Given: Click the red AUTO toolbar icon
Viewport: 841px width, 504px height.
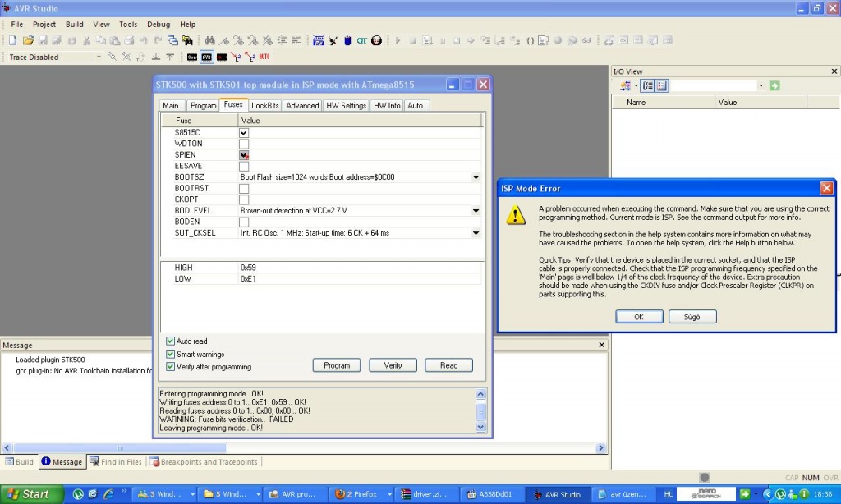Looking at the screenshot, I should [264, 57].
